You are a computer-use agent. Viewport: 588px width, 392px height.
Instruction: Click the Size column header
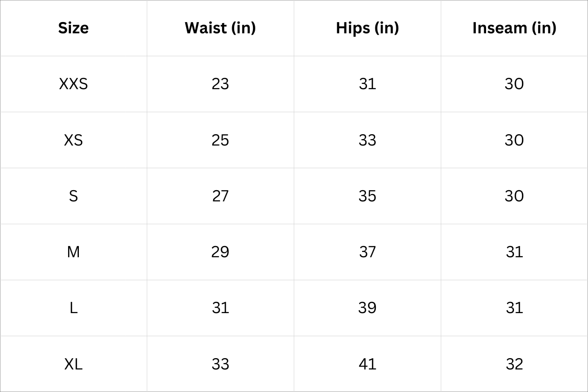point(73,28)
